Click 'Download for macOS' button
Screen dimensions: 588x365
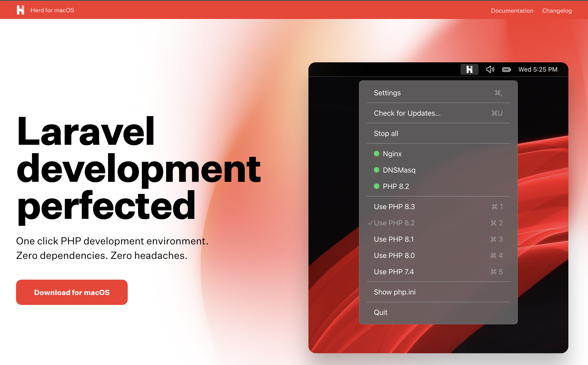pos(71,292)
